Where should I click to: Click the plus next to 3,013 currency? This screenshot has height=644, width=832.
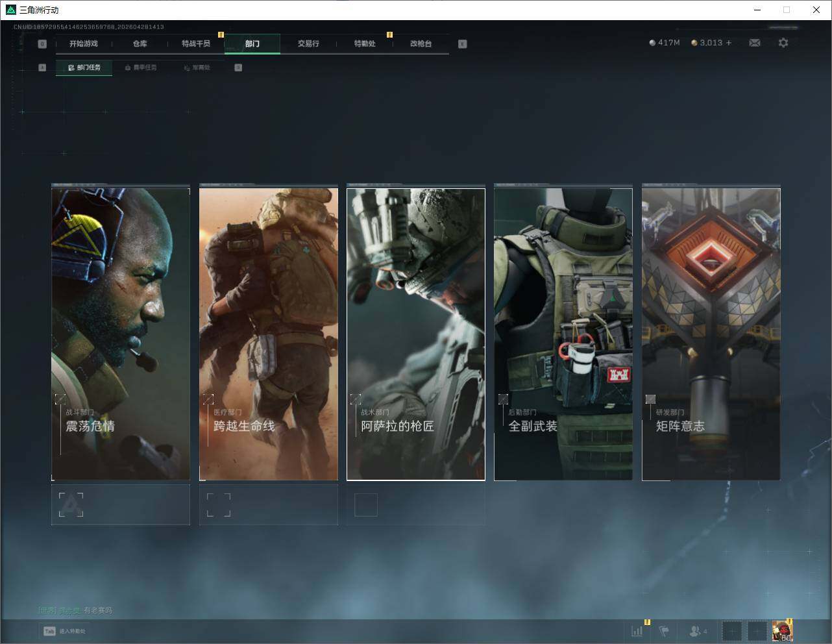point(729,43)
